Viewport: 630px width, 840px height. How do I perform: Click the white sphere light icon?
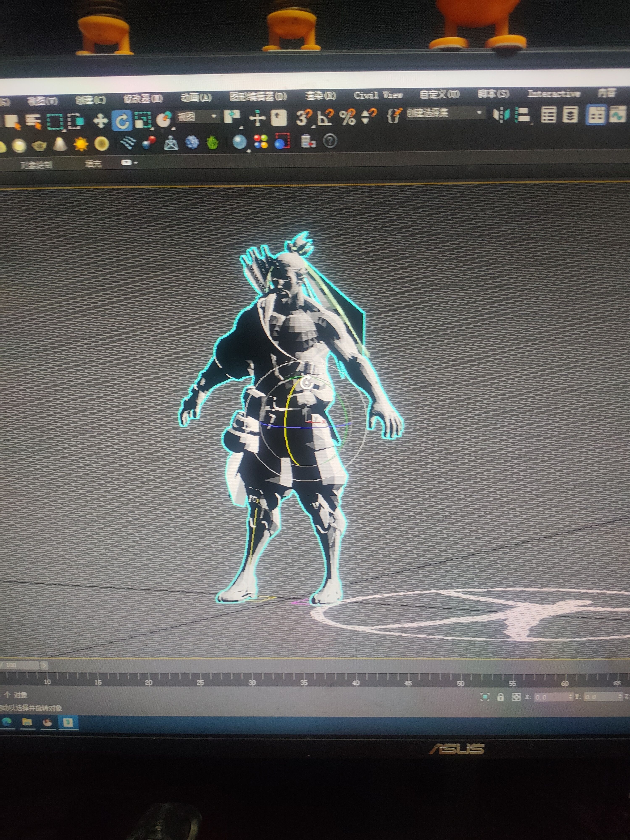19,146
